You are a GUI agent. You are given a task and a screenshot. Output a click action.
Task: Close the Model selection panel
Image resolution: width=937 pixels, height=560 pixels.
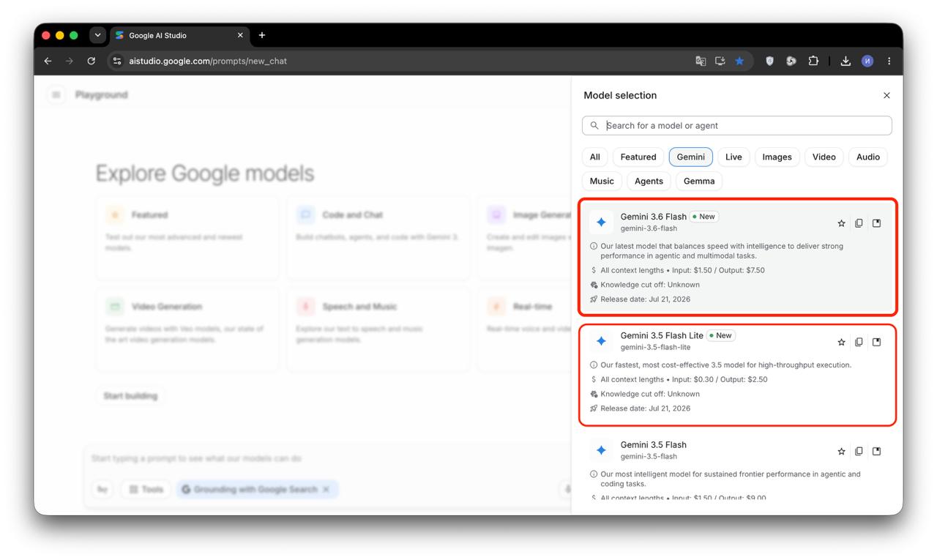pos(886,95)
